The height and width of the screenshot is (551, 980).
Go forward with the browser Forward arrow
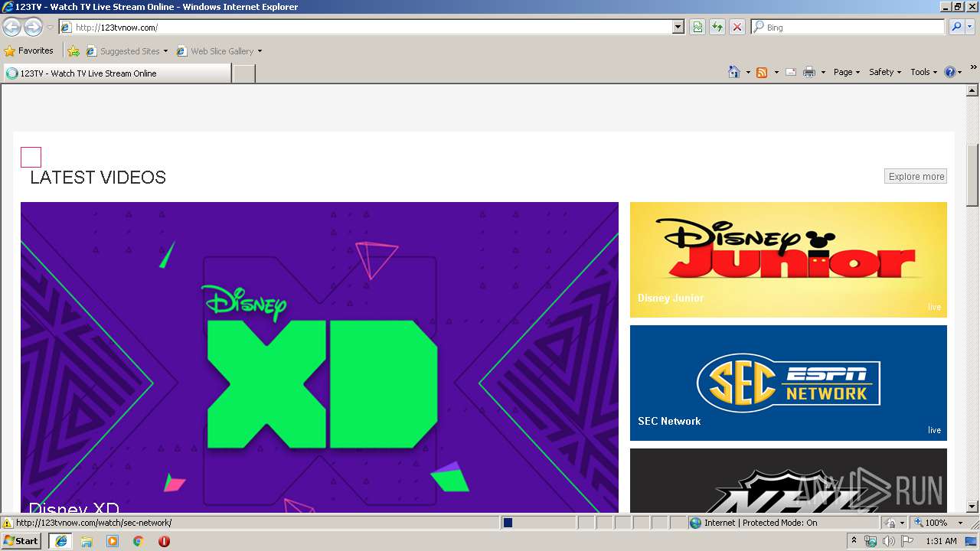pyautogui.click(x=33, y=28)
